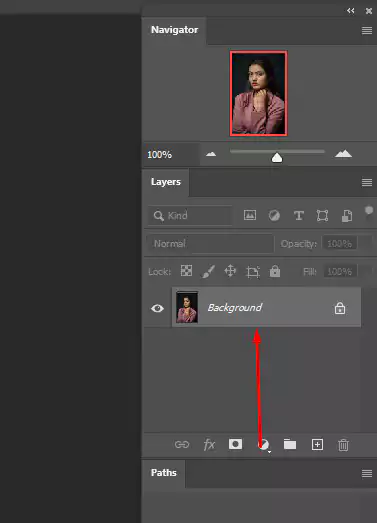Click the Navigator zoom in large mountains icon
The width and height of the screenshot is (377, 523).
tap(343, 153)
